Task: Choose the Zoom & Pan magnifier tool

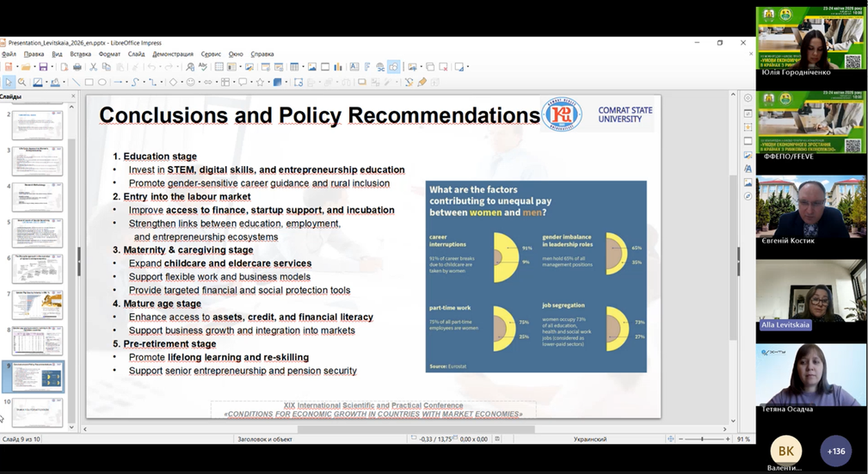Action: [22, 83]
